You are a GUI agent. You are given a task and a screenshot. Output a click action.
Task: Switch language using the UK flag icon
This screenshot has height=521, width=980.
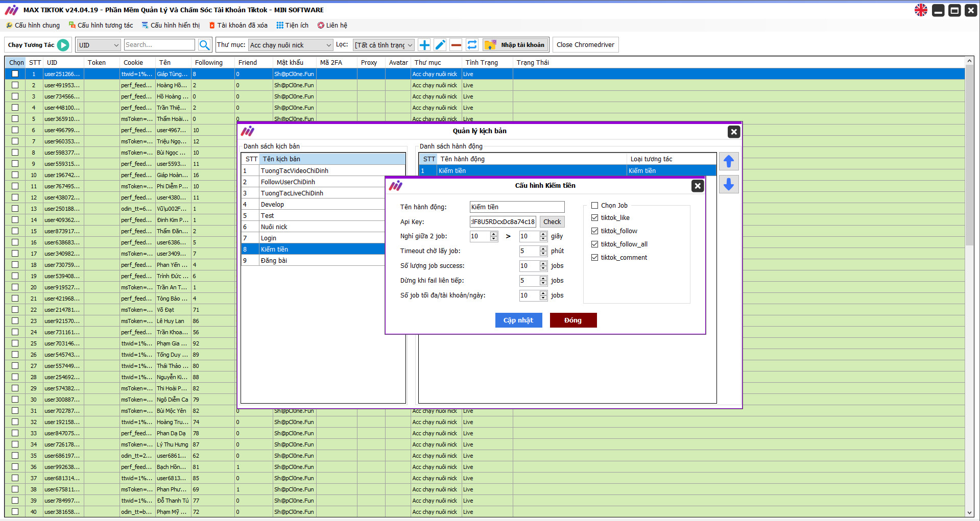point(920,10)
